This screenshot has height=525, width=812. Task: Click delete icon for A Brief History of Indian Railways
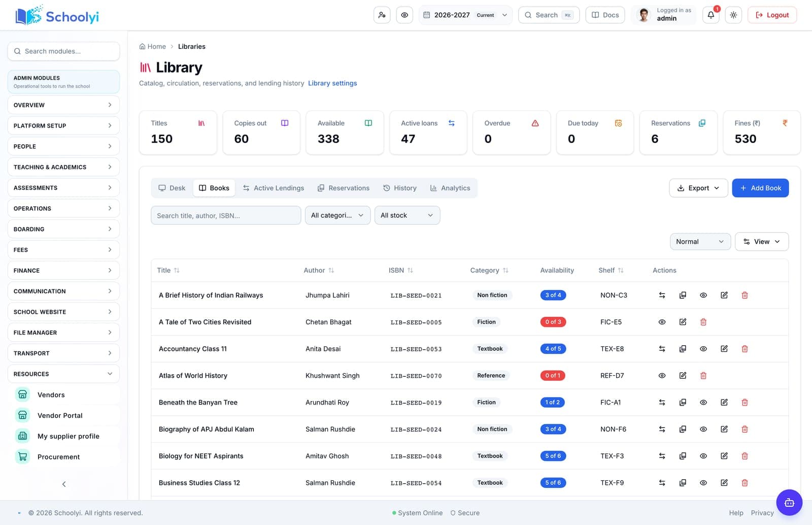745,295
